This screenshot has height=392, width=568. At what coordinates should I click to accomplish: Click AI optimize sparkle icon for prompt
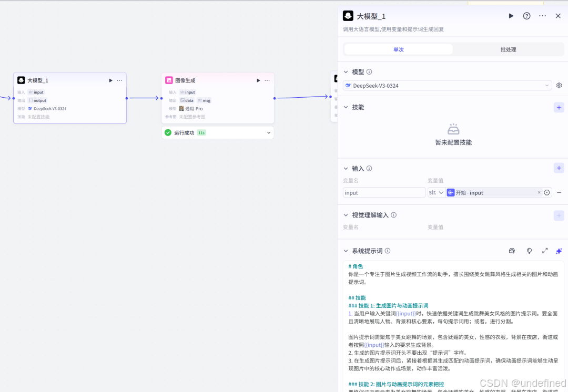tap(559, 251)
